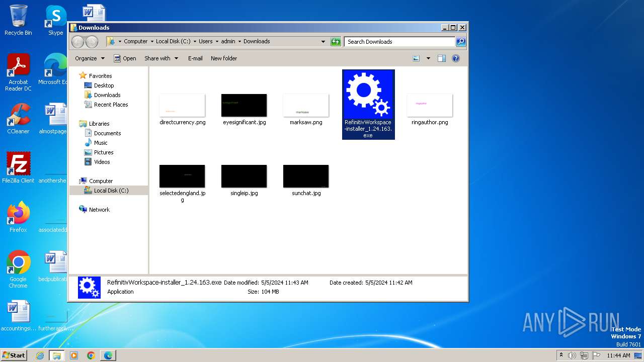Select Downloads under Favorites
The height and width of the screenshot is (362, 644).
click(x=107, y=95)
